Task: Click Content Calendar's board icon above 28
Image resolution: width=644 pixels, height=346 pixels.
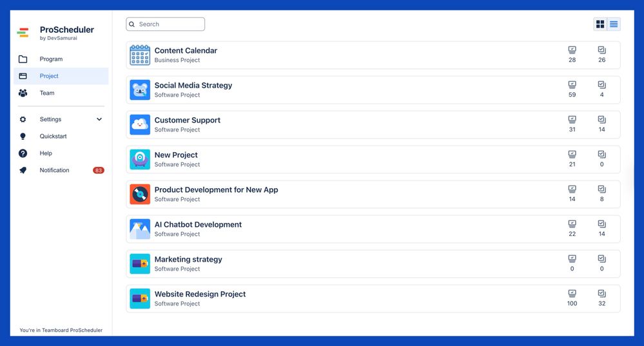Action: tap(572, 50)
